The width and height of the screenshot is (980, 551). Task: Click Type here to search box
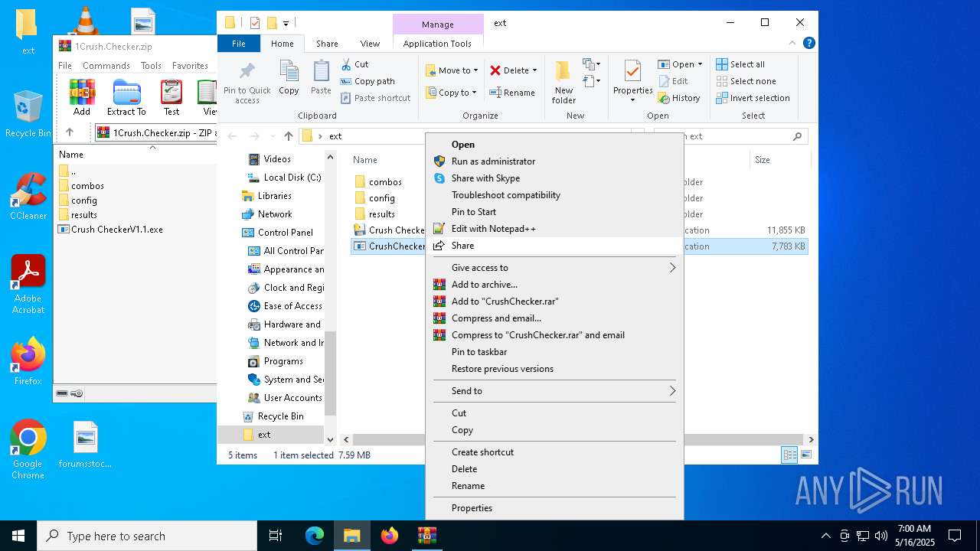point(147,536)
